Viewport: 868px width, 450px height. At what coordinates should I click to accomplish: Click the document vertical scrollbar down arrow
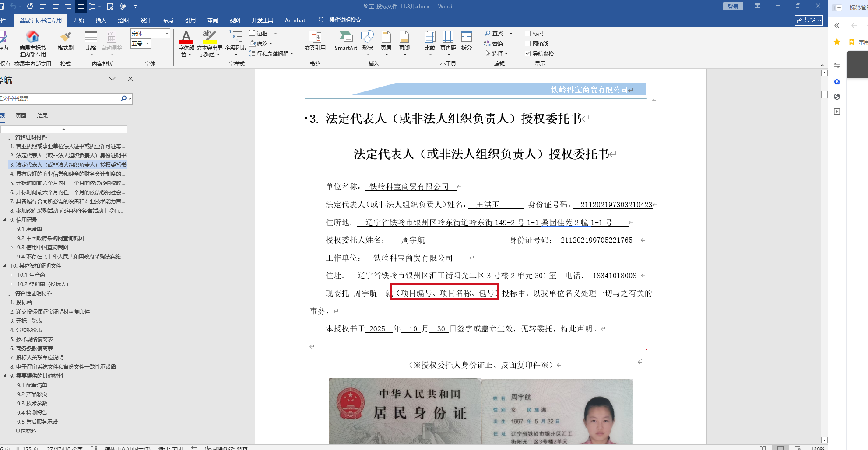click(x=825, y=440)
